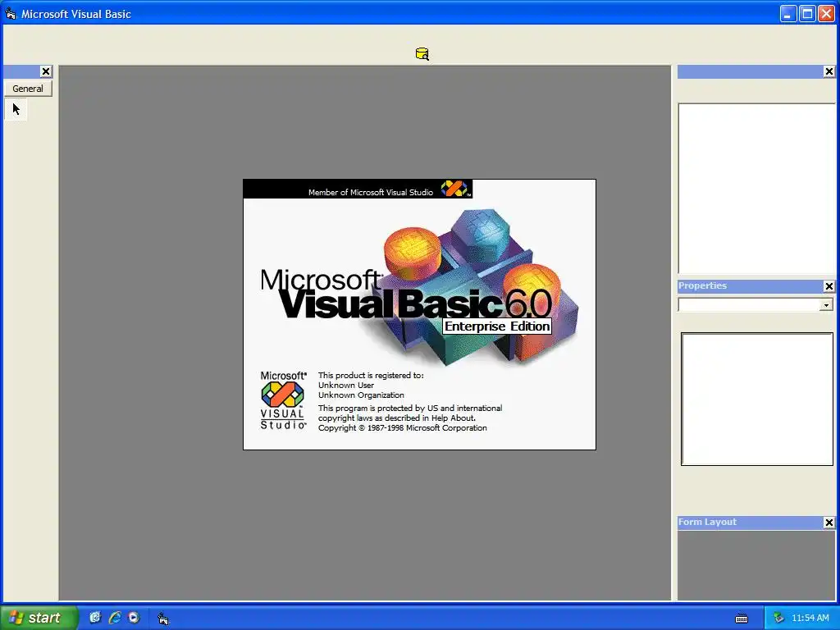The height and width of the screenshot is (630, 840).
Task: Click the keyboard icon in system tray
Action: 742,619
